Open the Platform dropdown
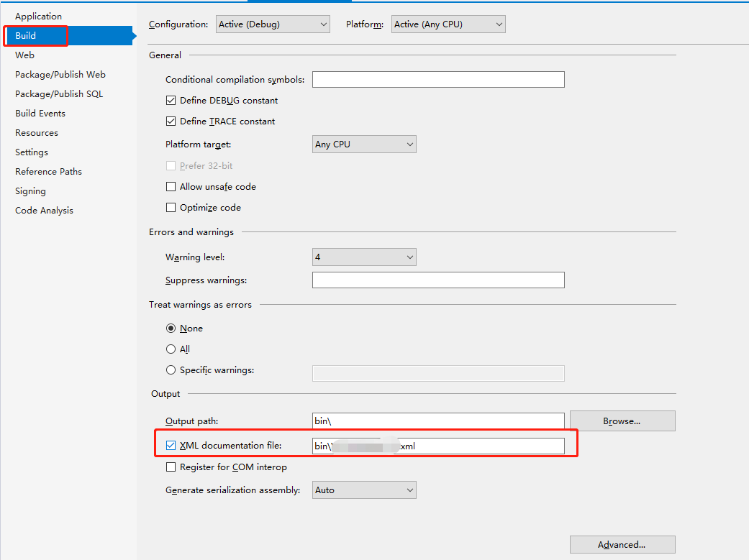 [448, 24]
